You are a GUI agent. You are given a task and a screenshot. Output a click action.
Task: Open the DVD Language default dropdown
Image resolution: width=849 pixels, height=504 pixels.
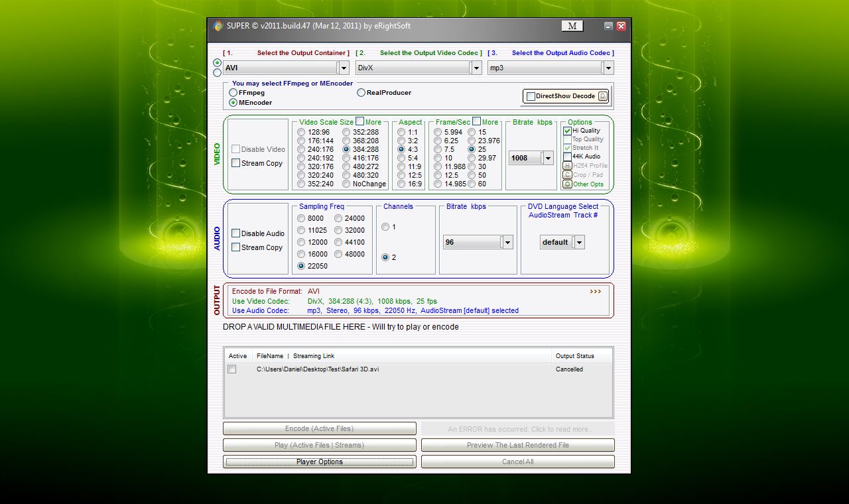coord(579,241)
